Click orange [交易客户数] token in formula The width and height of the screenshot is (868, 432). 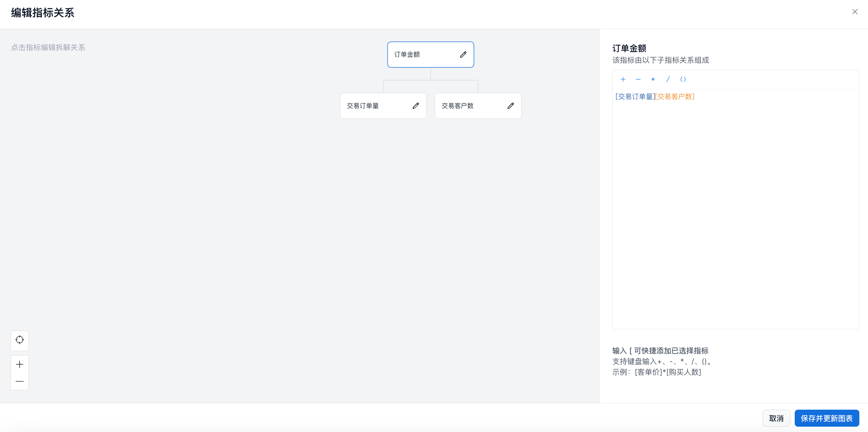click(x=674, y=97)
